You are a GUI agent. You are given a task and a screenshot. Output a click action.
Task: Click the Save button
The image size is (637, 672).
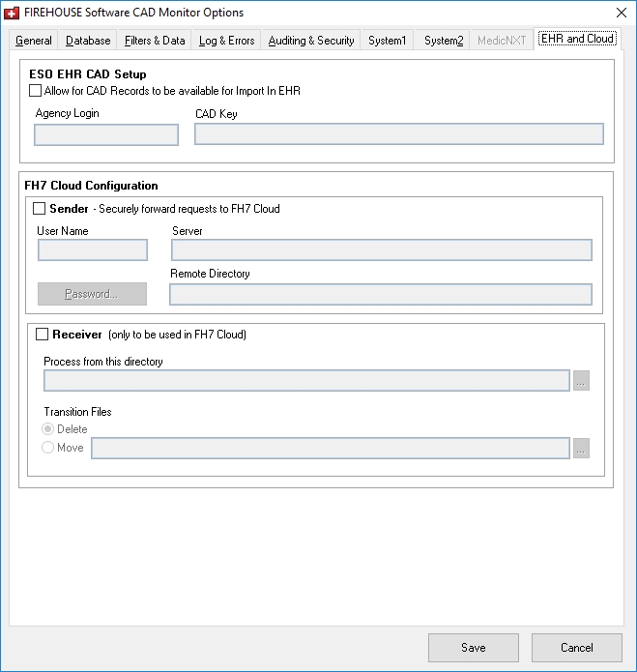[474, 648]
